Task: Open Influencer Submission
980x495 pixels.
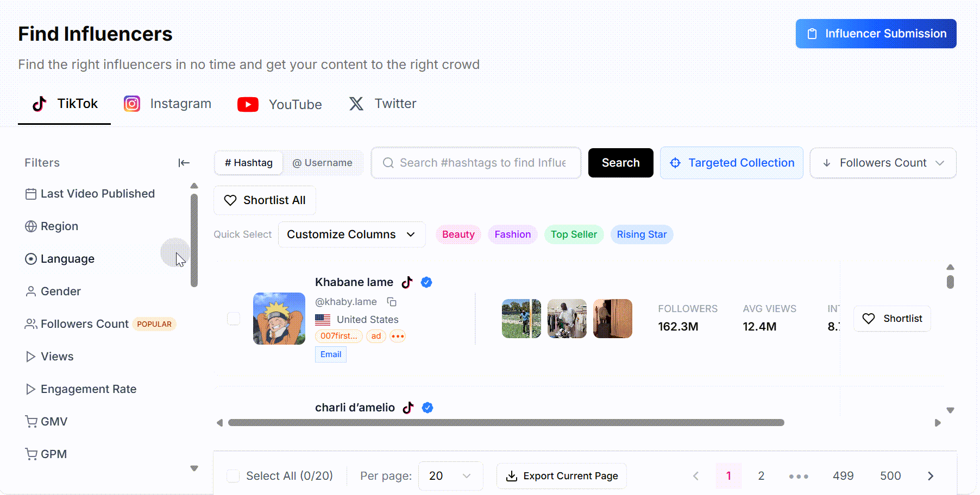Action: tap(876, 34)
